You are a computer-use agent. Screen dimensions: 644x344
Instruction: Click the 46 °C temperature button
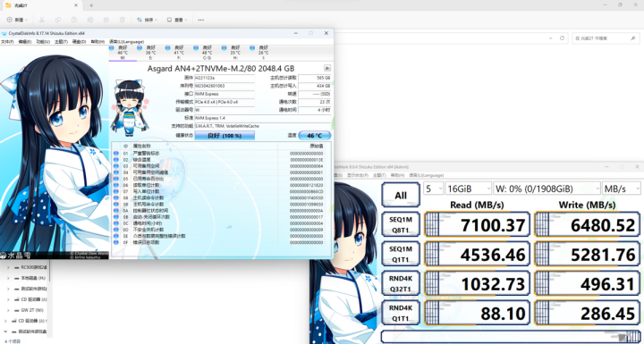[314, 136]
